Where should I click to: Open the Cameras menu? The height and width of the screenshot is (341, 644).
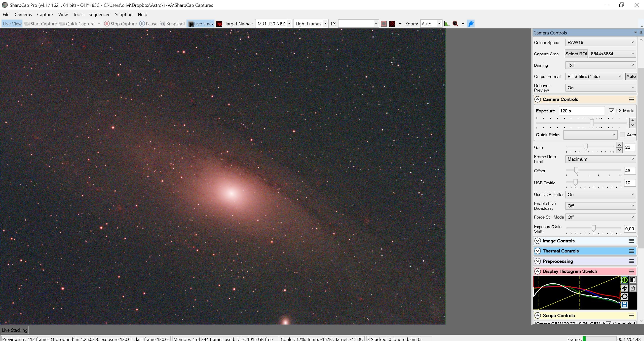(23, 14)
